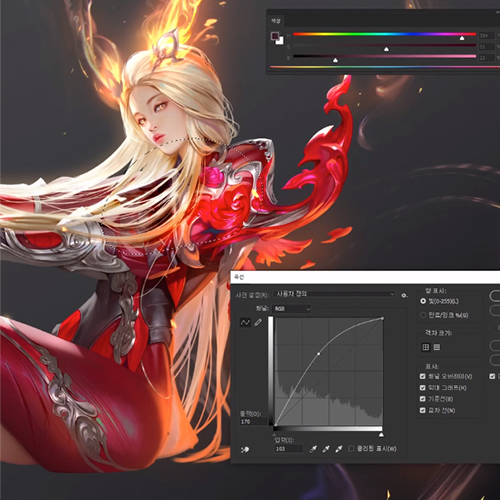Click the Input field showing 103

(289, 449)
